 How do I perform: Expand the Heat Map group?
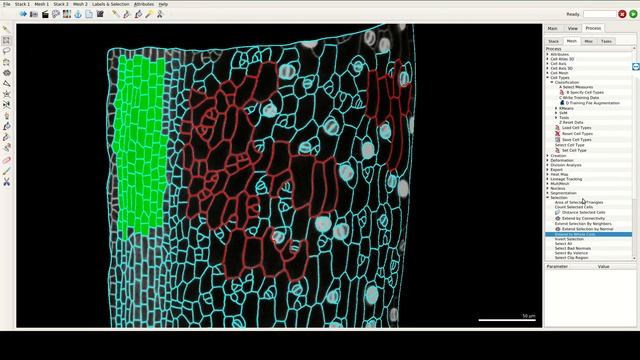pyautogui.click(x=548, y=174)
